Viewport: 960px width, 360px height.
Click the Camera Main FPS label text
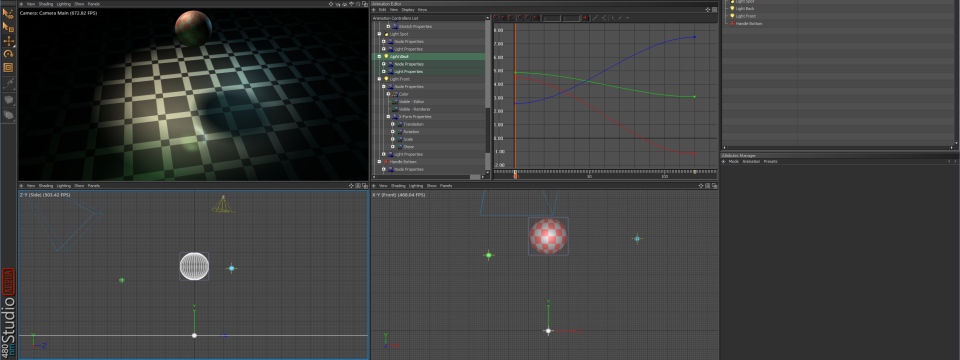58,12
